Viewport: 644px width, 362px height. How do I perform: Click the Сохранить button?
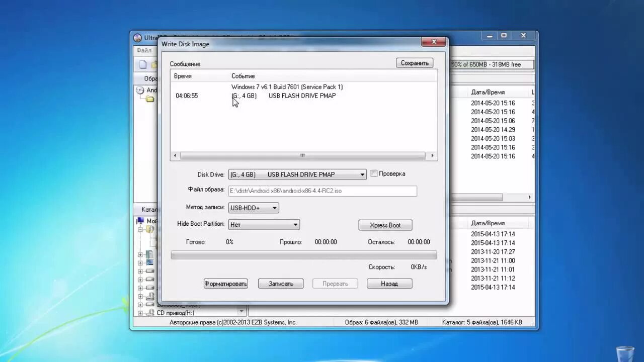415,63
